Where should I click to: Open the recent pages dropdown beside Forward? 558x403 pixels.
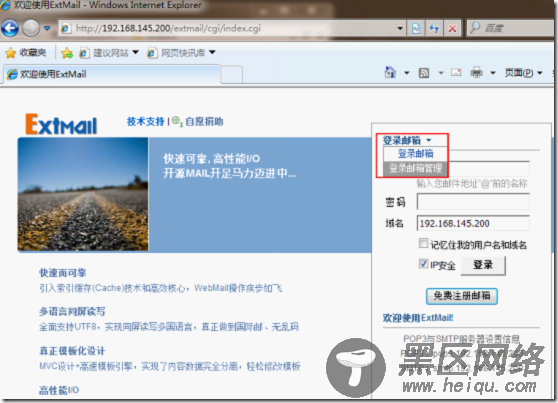[47, 28]
